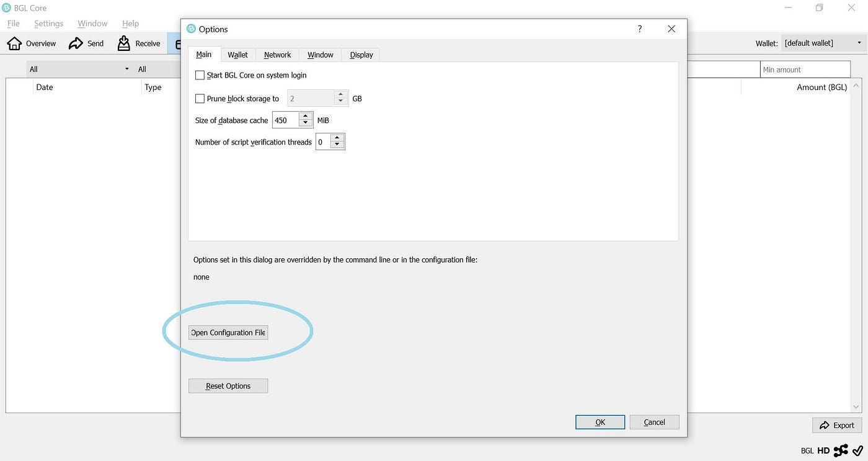Viewport: 868px width, 461px height.
Task: Switch to the Window tab
Action: click(321, 55)
